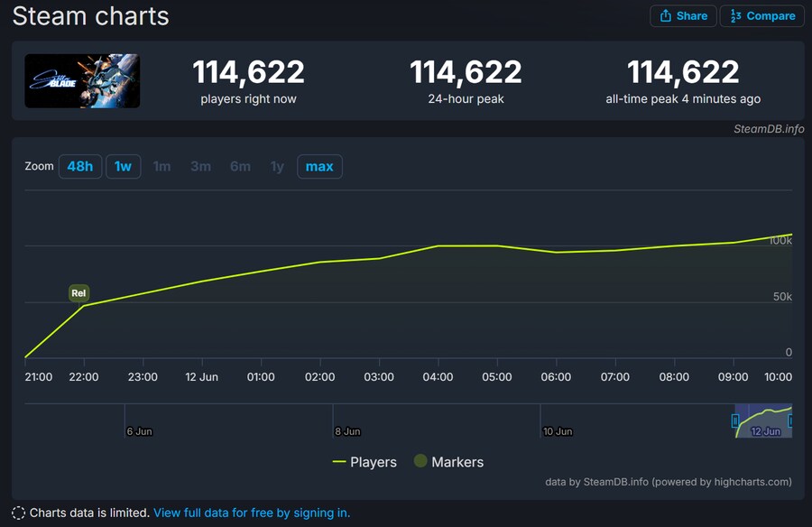Set chart zoom to max
This screenshot has width=812, height=527.
(x=319, y=166)
